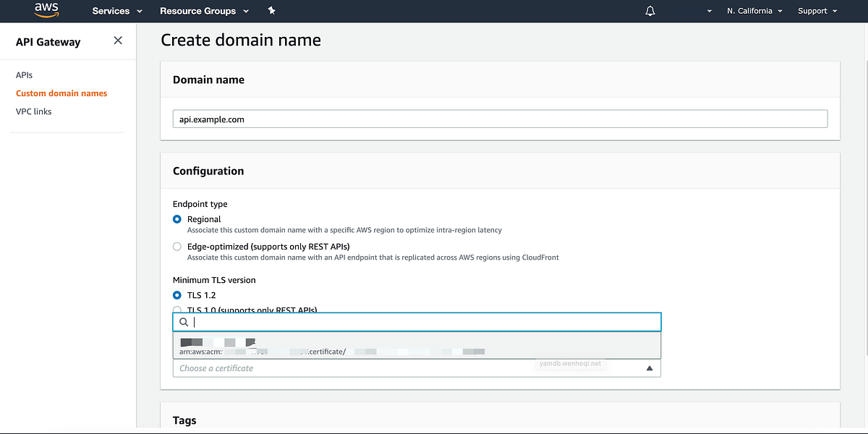Select the Regional endpoint type
The height and width of the screenshot is (434, 868).
pyautogui.click(x=176, y=219)
